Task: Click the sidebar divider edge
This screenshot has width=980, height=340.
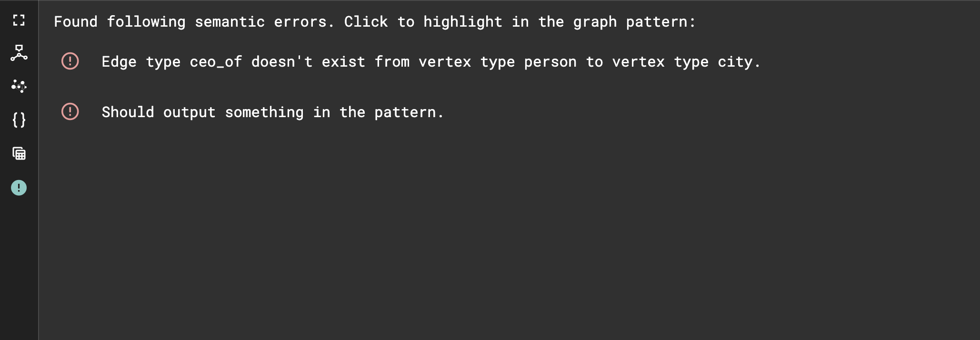Action: point(38,170)
